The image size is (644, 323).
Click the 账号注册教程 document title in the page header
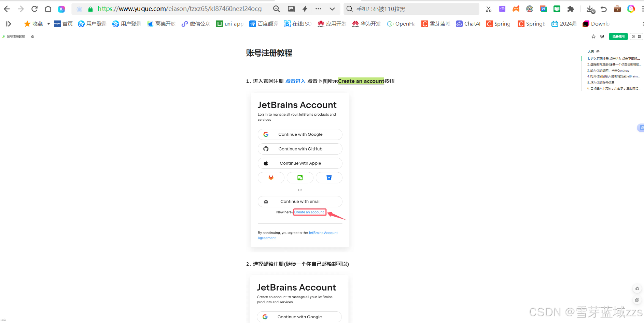coord(16,36)
